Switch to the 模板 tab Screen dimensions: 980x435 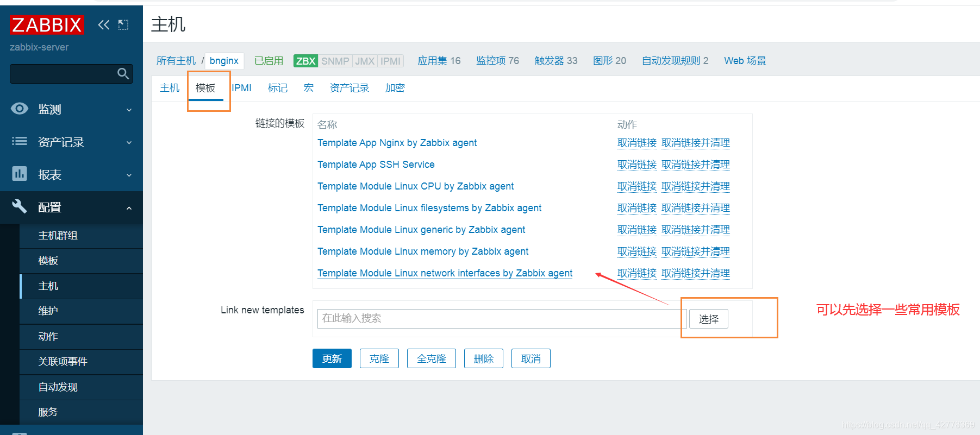(205, 88)
